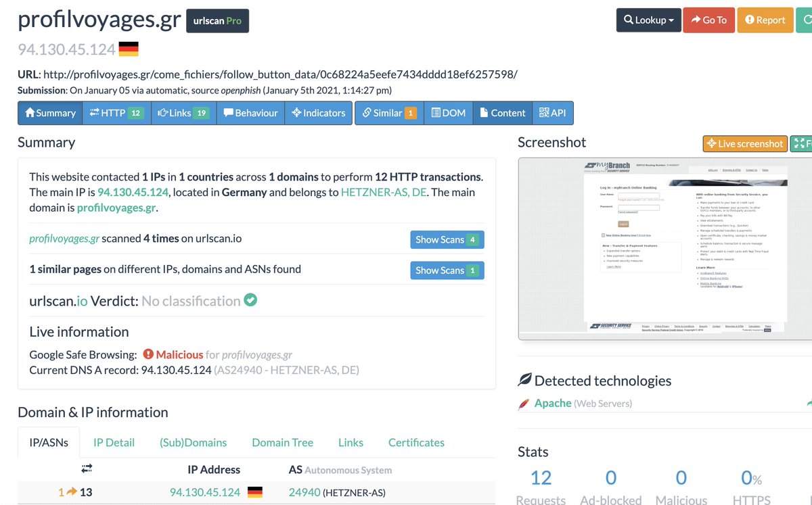812x505 pixels.
Task: Click the Apache feather icon
Action: 524,404
